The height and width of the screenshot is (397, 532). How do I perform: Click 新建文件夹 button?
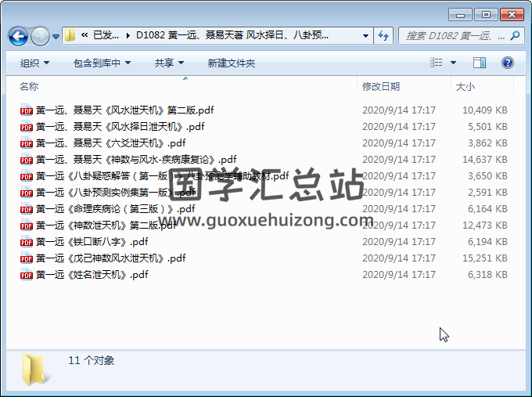232,63
